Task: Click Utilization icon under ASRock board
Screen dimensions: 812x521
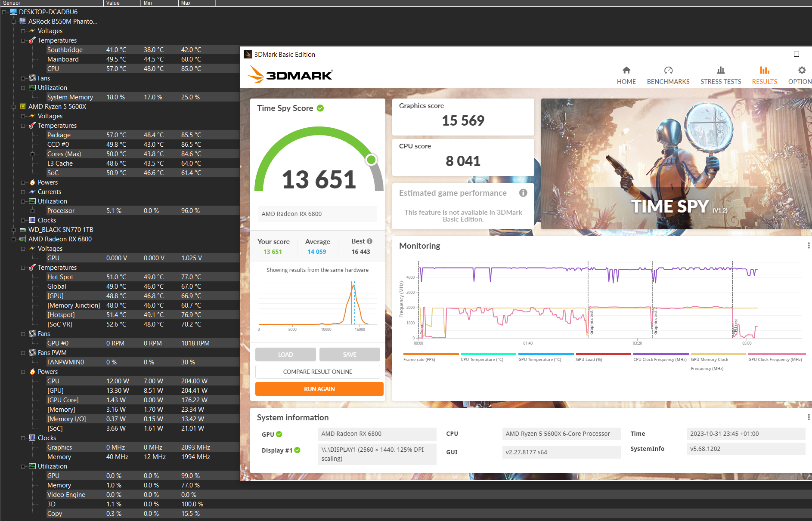Action: point(32,87)
